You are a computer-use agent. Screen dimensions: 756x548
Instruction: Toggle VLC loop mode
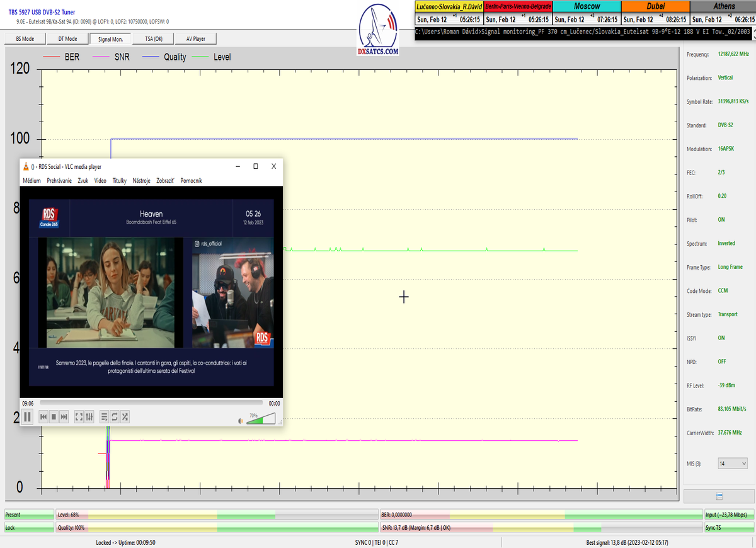click(115, 416)
